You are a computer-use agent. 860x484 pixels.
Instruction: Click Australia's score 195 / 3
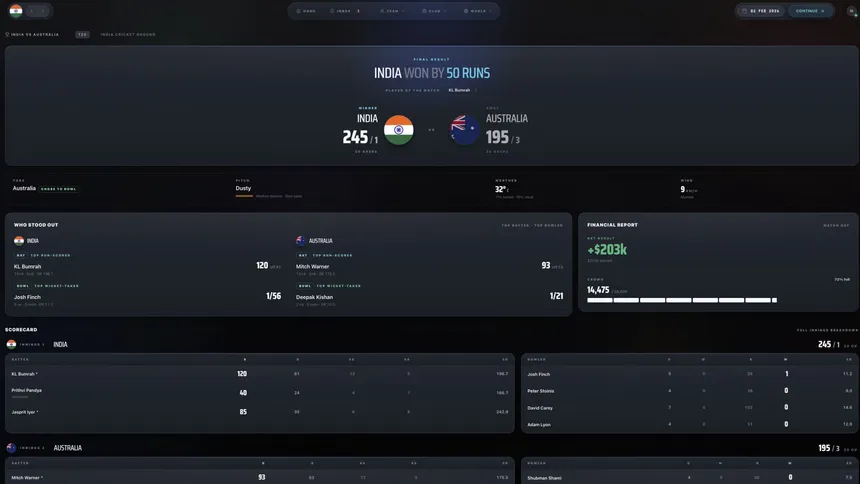(503, 137)
